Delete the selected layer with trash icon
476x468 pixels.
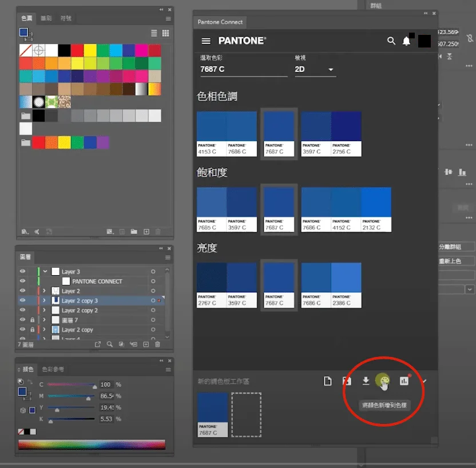157,344
